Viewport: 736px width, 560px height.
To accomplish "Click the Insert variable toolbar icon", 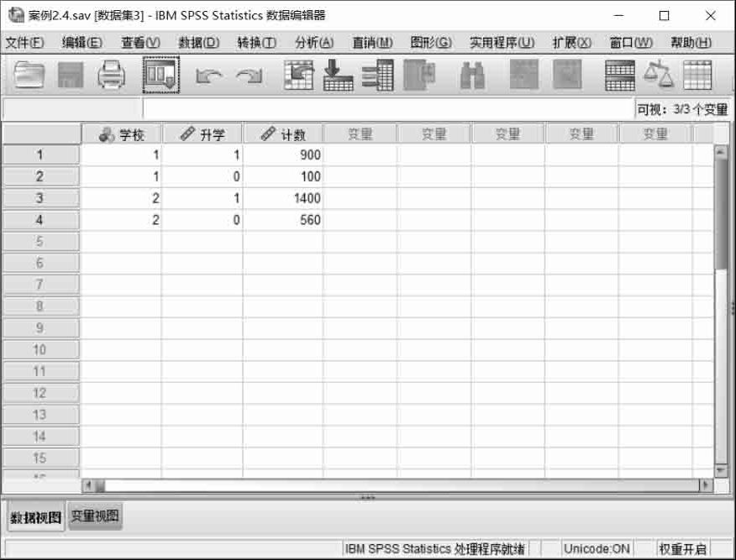I will point(567,75).
